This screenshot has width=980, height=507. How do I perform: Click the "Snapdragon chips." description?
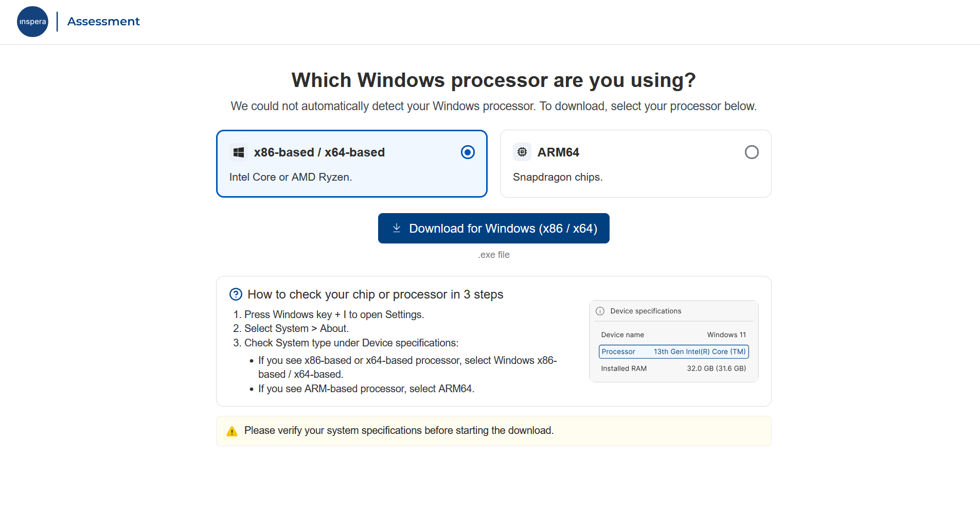tap(558, 177)
